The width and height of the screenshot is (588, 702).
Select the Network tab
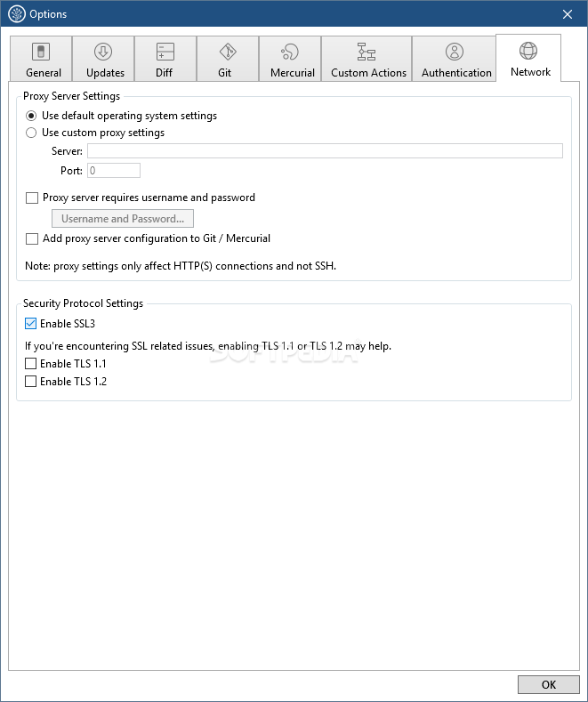[528, 58]
